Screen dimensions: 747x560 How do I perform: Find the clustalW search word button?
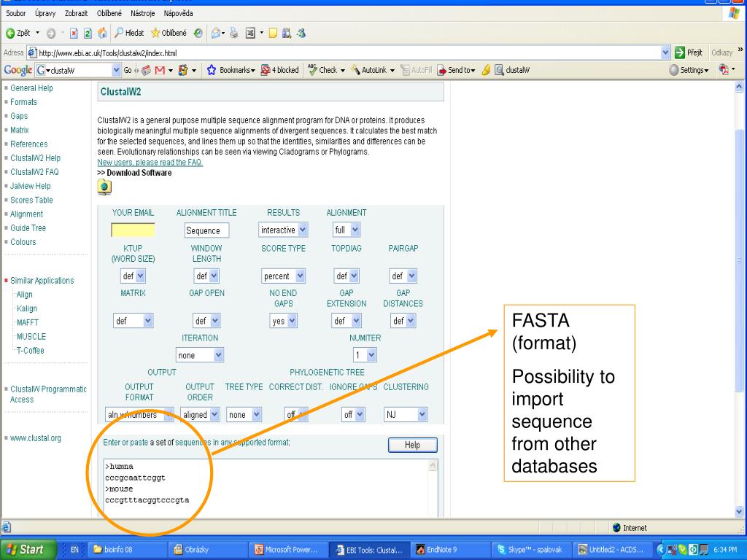pyautogui.click(x=512, y=70)
